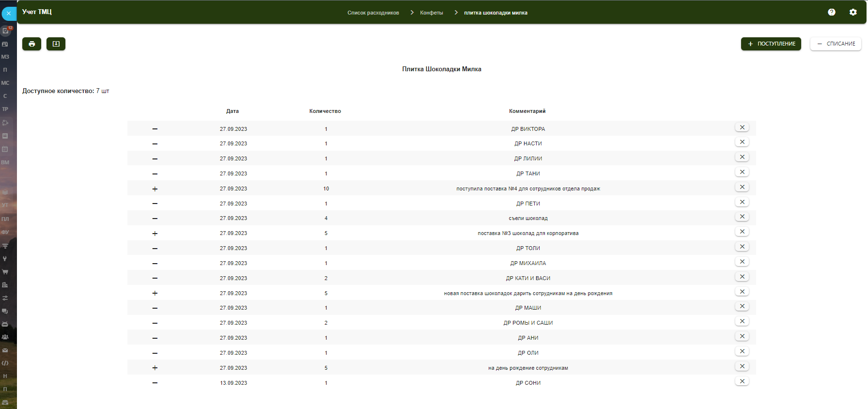This screenshot has height=409, width=868.
Task: Open the help question mark icon
Action: coord(831,12)
